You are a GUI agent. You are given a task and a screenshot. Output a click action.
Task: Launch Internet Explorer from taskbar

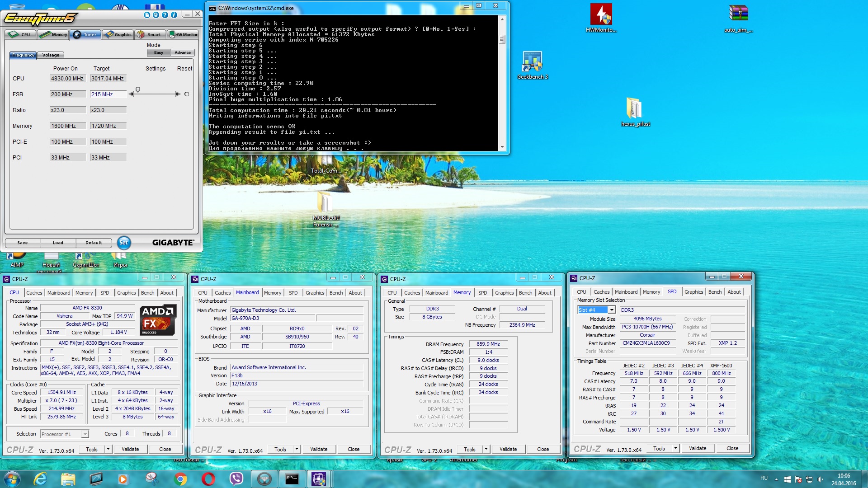coord(40,479)
